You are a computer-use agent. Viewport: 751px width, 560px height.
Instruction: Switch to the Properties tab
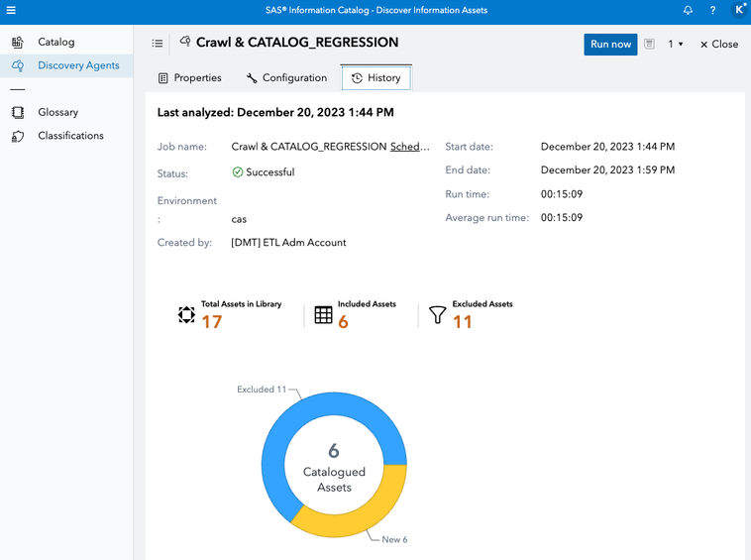coord(189,78)
